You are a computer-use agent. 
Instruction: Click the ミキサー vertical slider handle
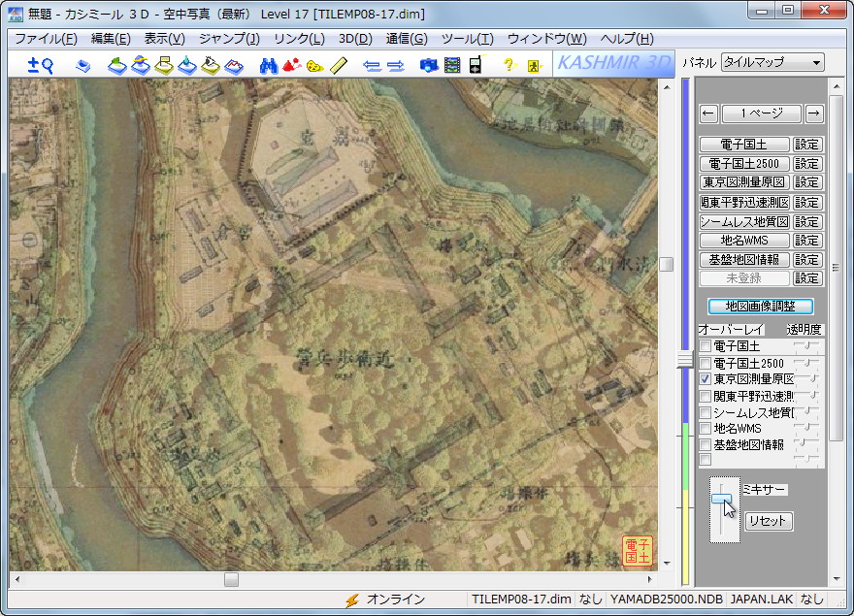coord(721,499)
